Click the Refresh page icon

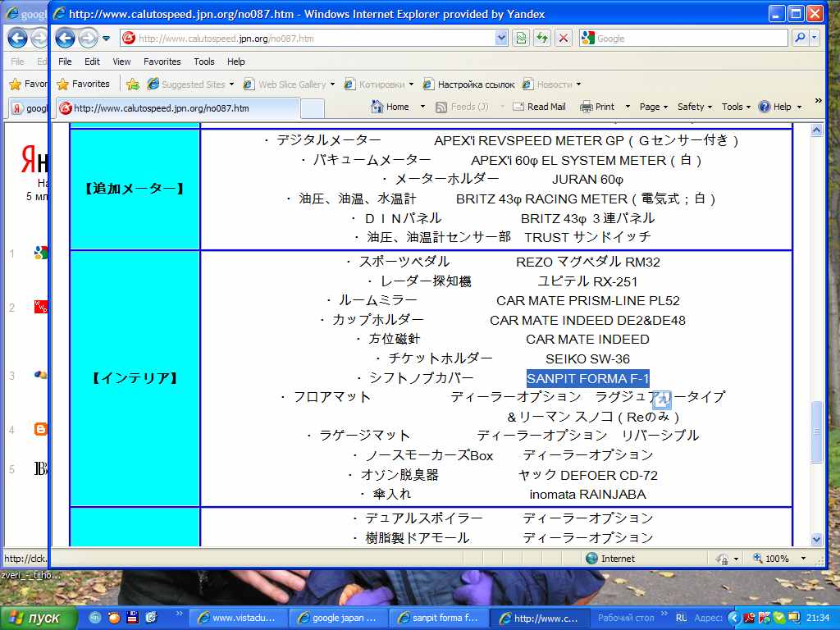pos(542,38)
